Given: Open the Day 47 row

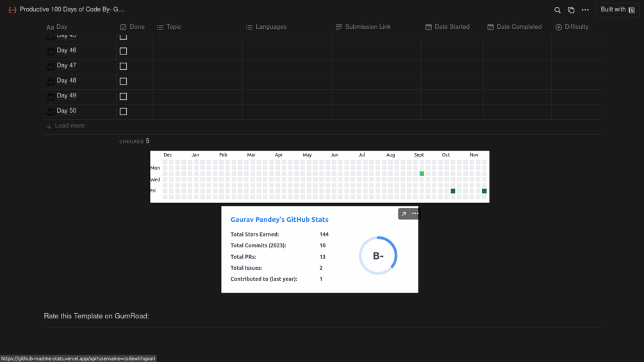Looking at the screenshot, I should (66, 65).
